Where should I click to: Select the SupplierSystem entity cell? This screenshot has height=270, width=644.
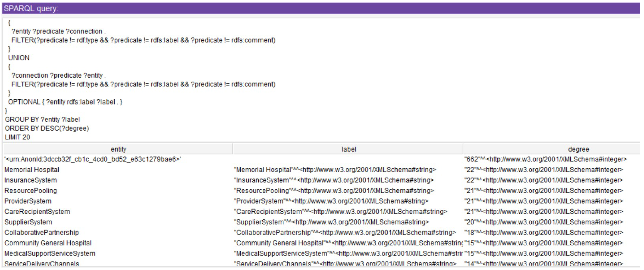[28, 222]
